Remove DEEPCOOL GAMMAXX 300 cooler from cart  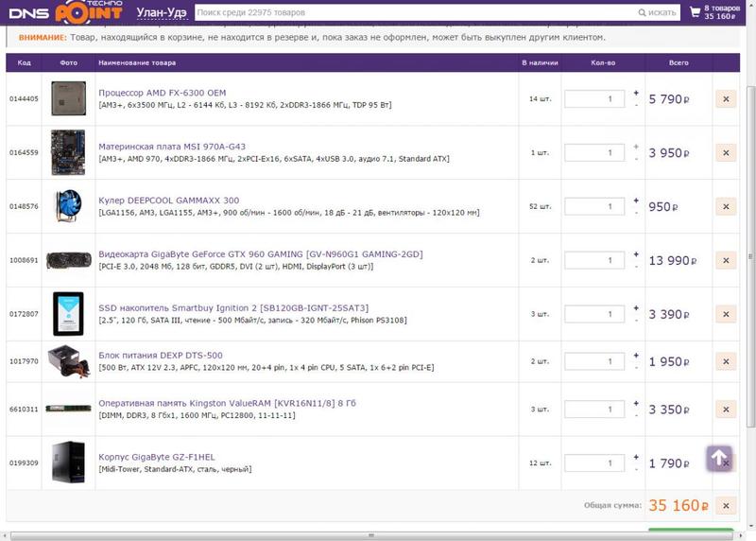[725, 207]
